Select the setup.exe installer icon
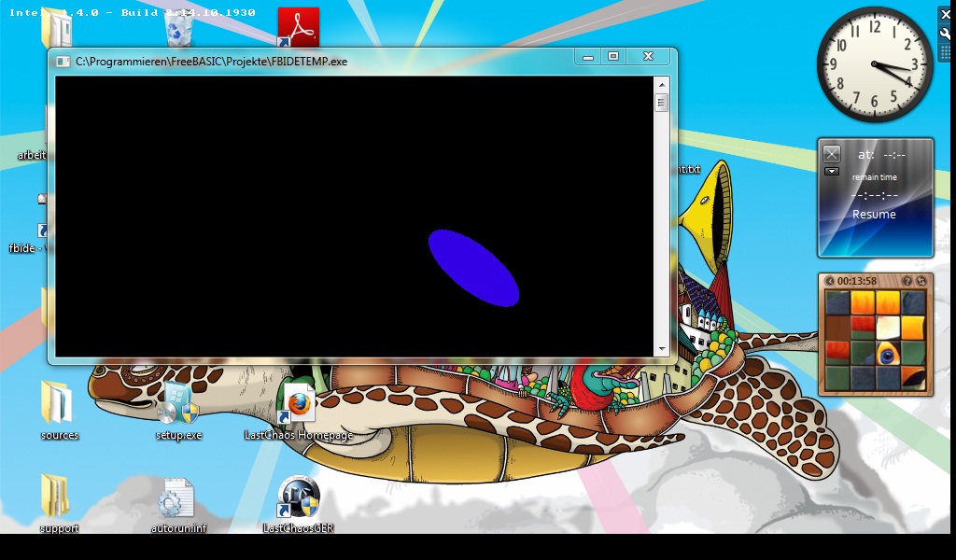 (x=178, y=403)
